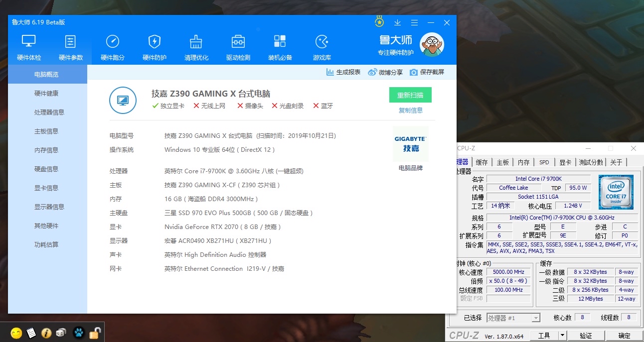Switch to the SPD tab in CPU-Z

point(544,162)
